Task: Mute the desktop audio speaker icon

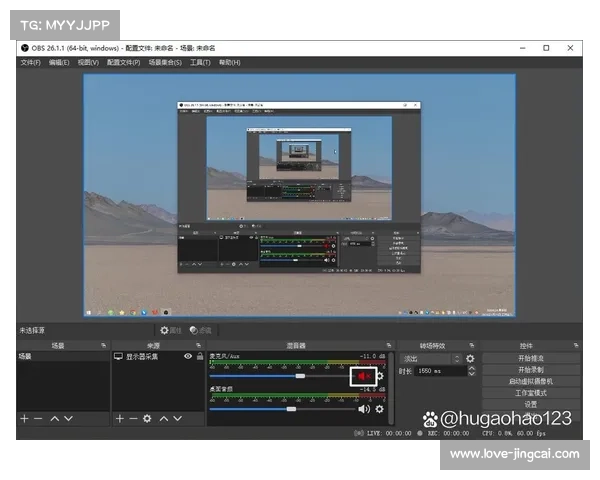Action: tap(364, 408)
